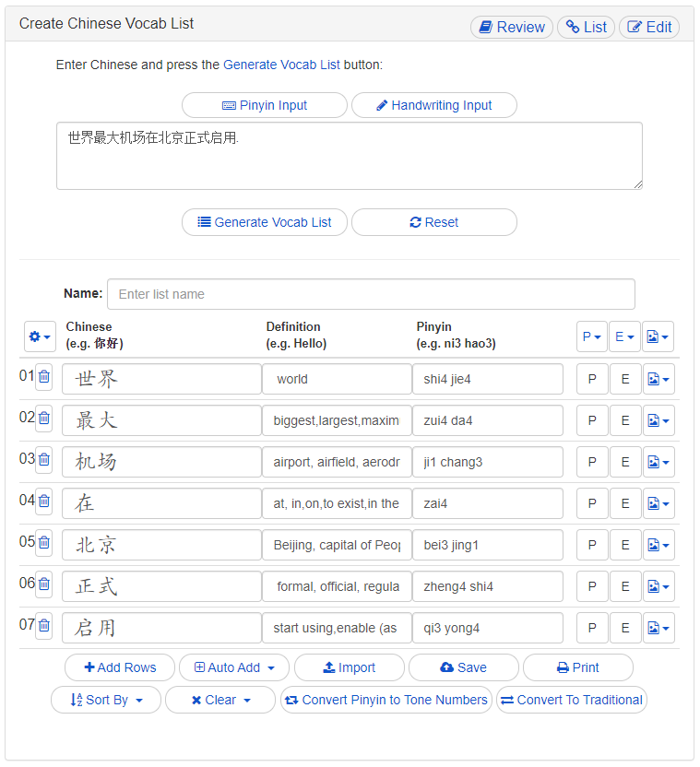Screen dimensions: 700x767
Task: Expand the Sort By dropdown
Action: point(106,700)
